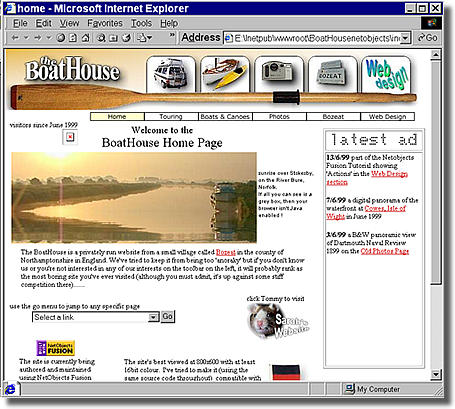This screenshot has height=409, width=455.
Task: Open the 'Select a link' dropdown
Action: (x=153, y=317)
